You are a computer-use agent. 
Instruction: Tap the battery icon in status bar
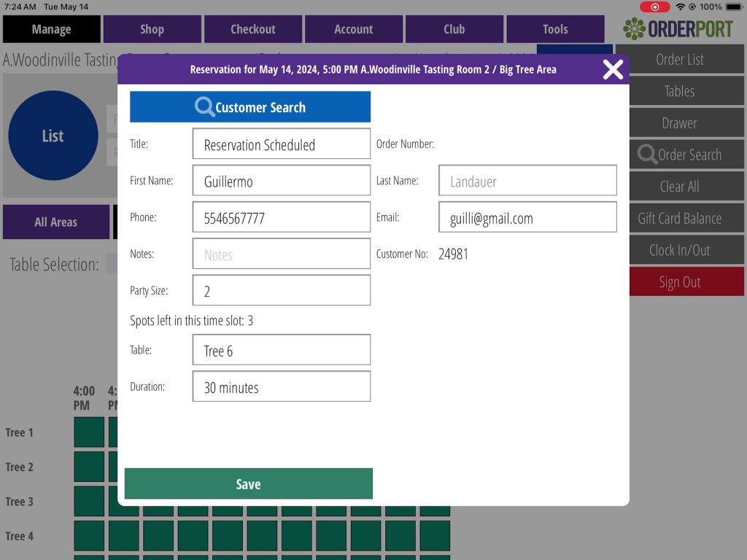coord(733,7)
